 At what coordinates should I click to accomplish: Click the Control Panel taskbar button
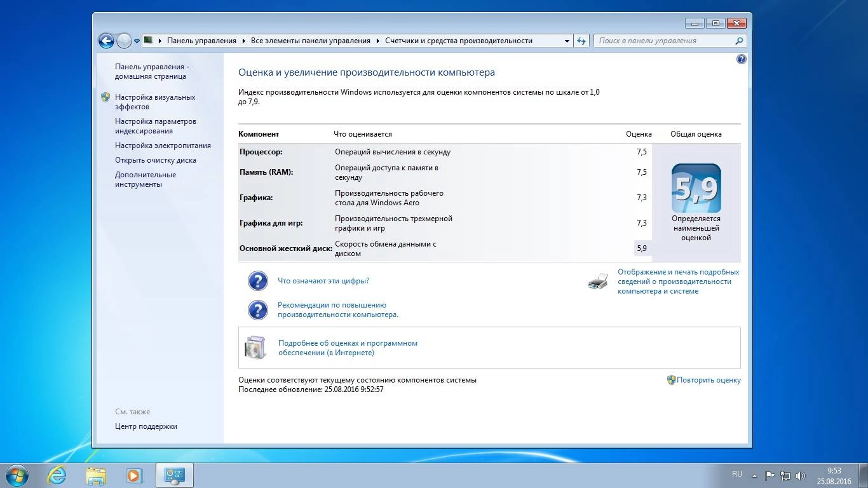pyautogui.click(x=174, y=475)
